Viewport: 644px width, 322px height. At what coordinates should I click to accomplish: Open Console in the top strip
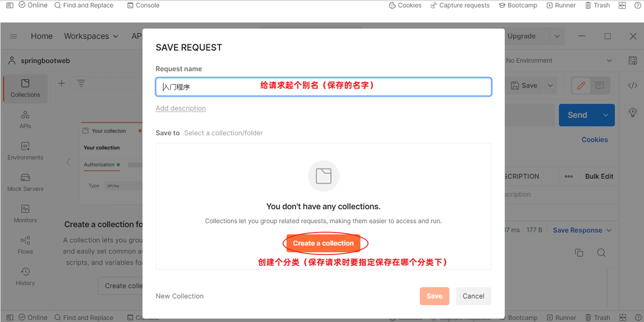(143, 6)
